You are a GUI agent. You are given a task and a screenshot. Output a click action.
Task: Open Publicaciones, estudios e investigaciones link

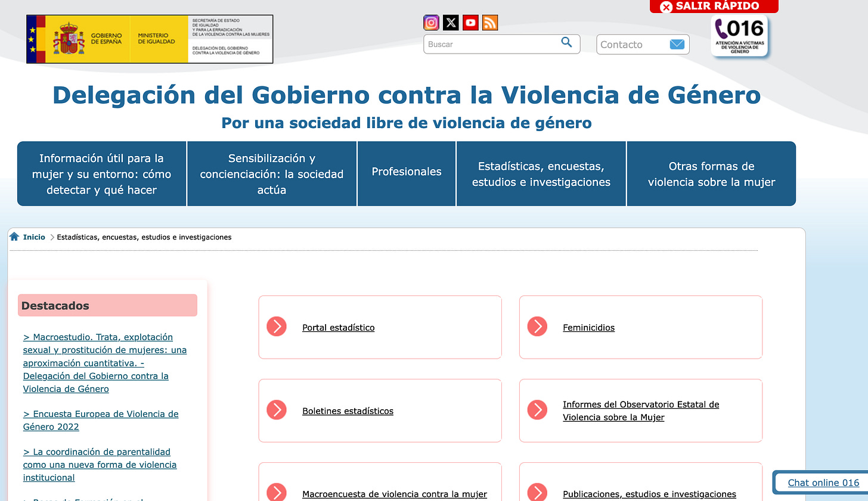649,494
